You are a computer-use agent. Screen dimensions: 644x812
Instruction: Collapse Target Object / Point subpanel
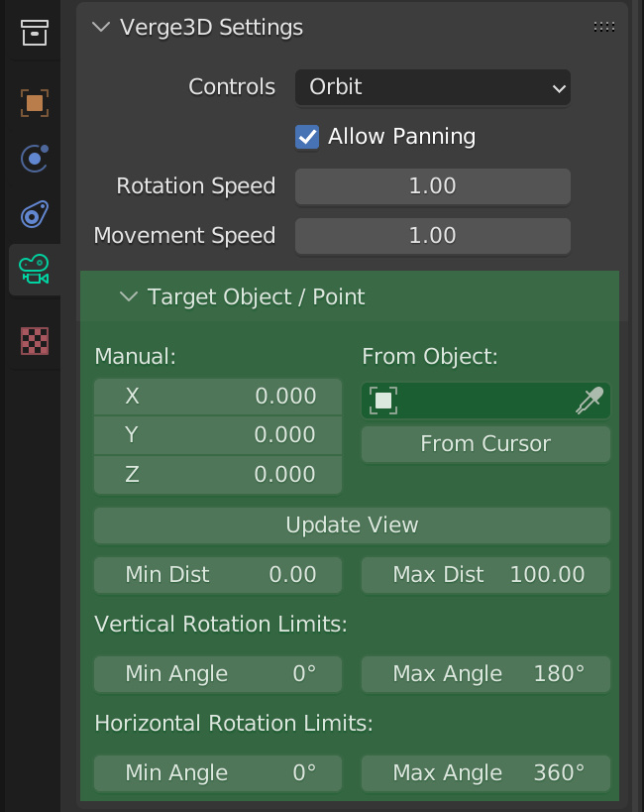[x=129, y=296]
